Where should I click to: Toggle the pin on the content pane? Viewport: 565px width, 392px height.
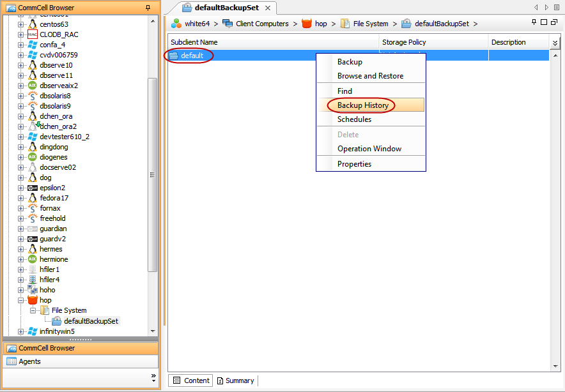534,22
